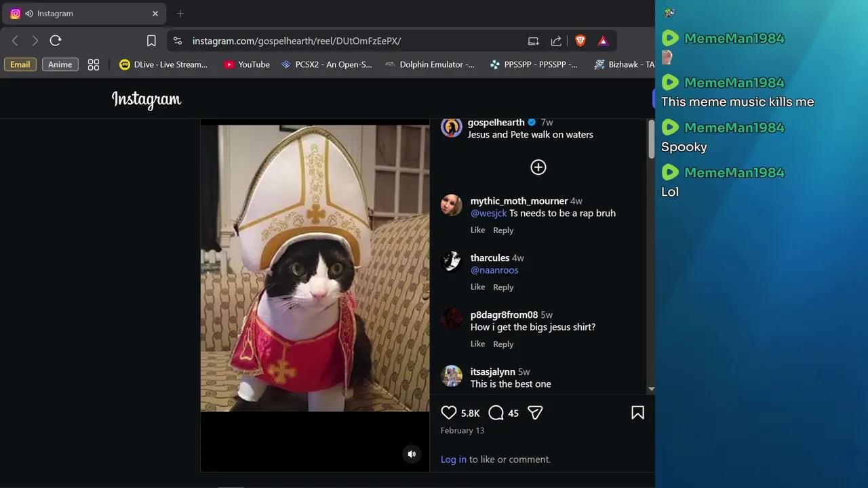Click caption 'Jesus and Pete walk on waters'
Image resolution: width=868 pixels, height=488 pixels.
pos(530,135)
